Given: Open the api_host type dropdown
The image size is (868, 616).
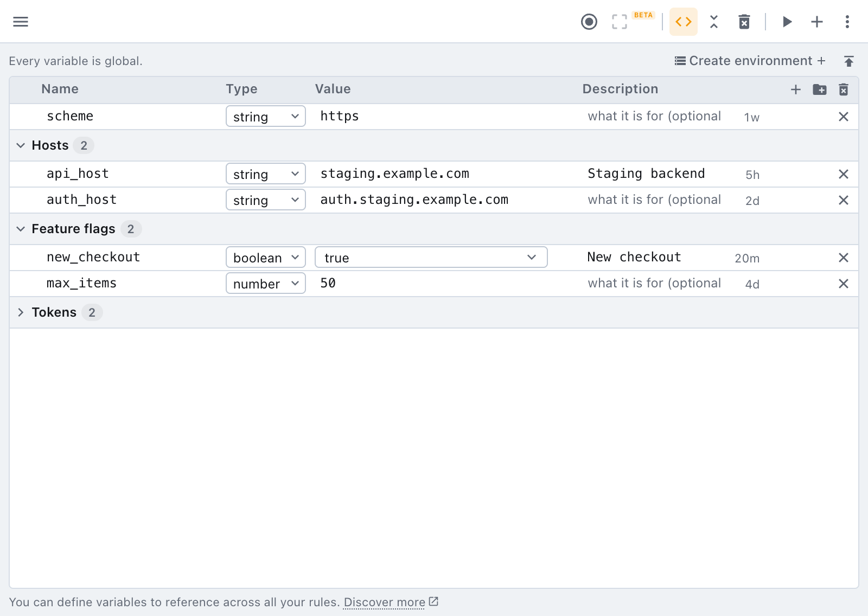Looking at the screenshot, I should 266,174.
